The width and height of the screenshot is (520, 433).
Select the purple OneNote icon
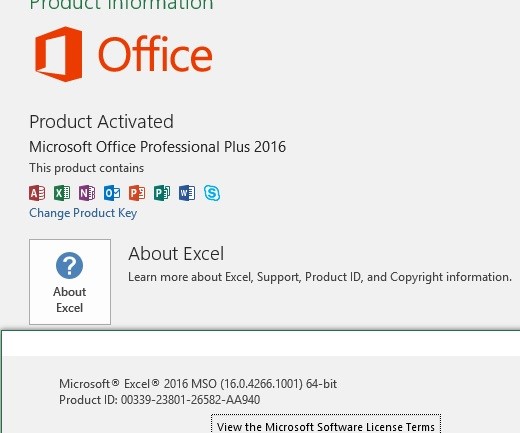(87, 193)
